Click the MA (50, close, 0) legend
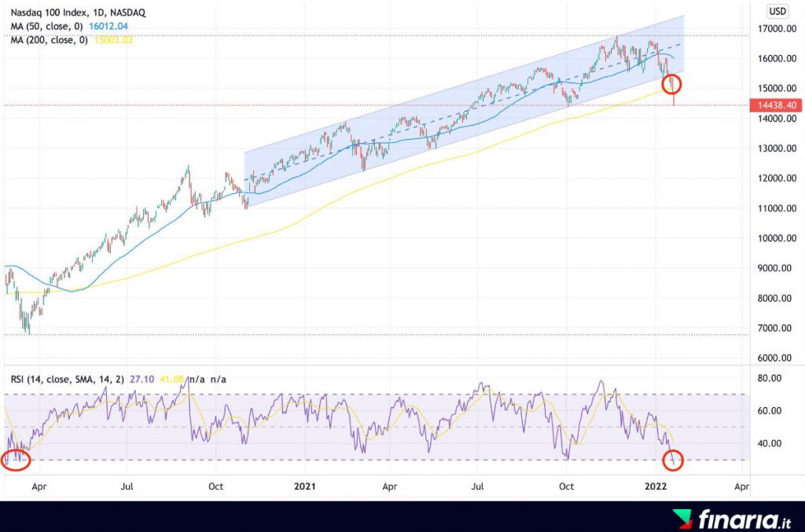This screenshot has height=532, width=805. (46, 26)
